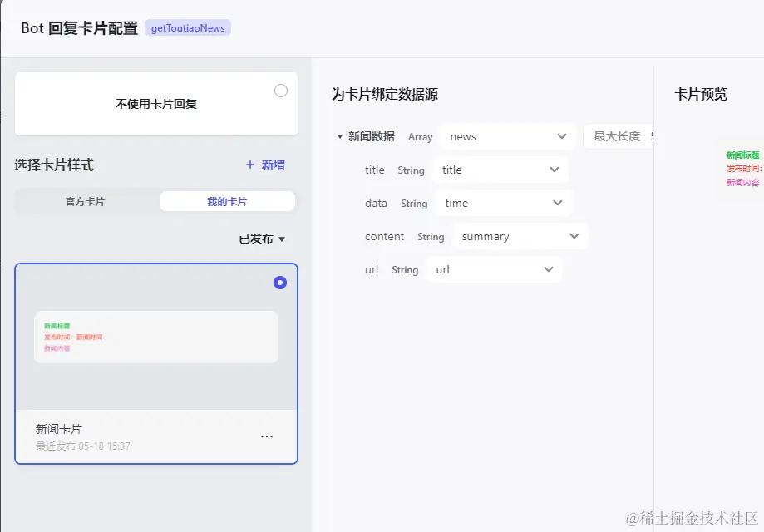764x532 pixels.
Task: Click the 'content' field label
Action: point(384,236)
